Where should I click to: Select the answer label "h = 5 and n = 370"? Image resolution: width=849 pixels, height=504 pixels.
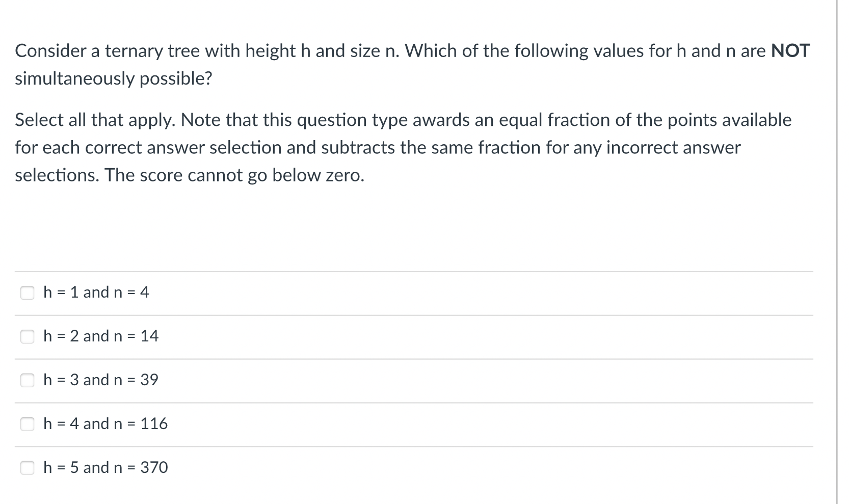click(105, 467)
